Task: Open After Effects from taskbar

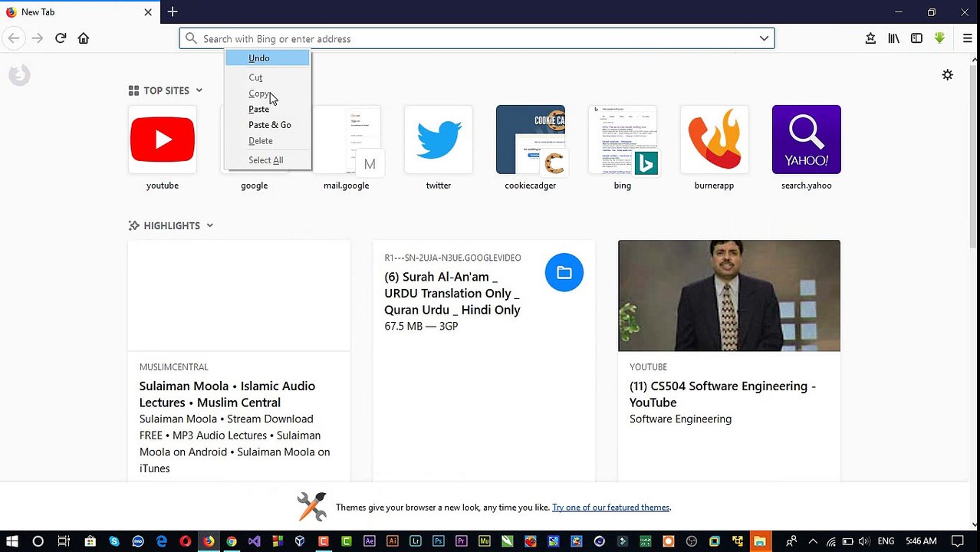Action: point(369,541)
